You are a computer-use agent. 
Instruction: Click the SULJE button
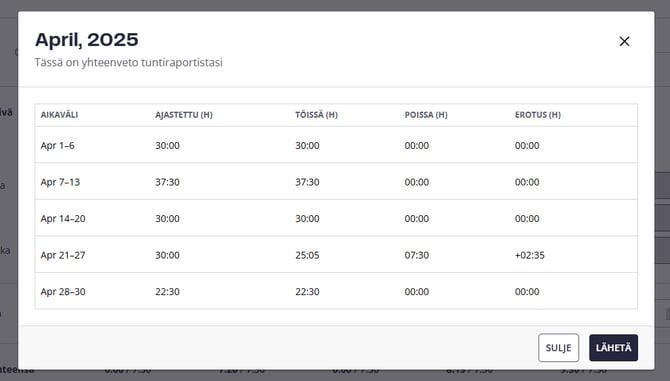[558, 348]
